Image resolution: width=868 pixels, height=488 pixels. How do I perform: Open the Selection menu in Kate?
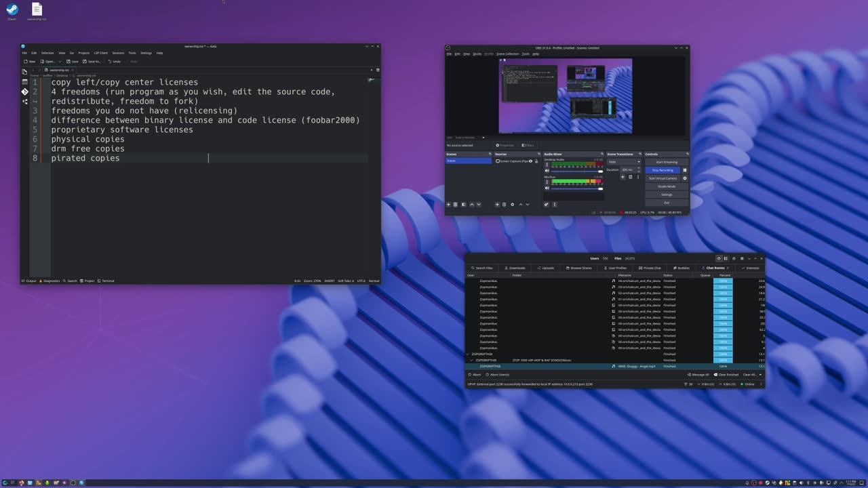(47, 53)
